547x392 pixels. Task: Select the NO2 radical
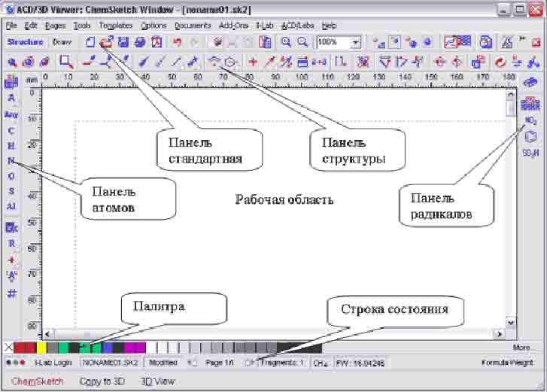point(530,120)
